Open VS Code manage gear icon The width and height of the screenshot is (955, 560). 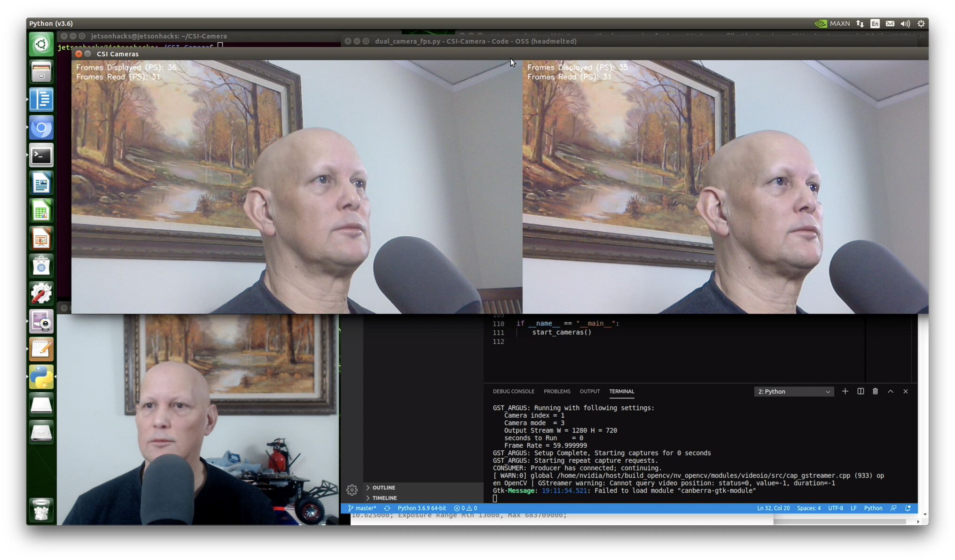[x=352, y=490]
